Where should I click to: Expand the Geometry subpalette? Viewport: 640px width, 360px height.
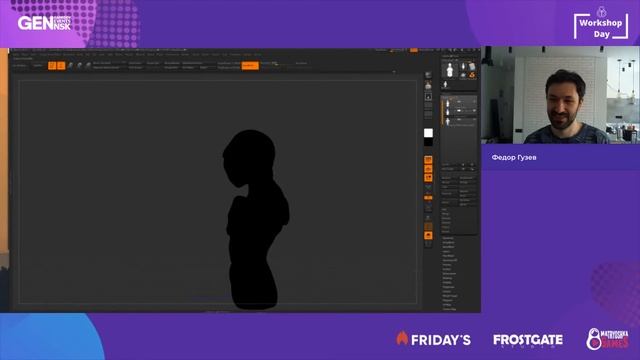pos(448,238)
